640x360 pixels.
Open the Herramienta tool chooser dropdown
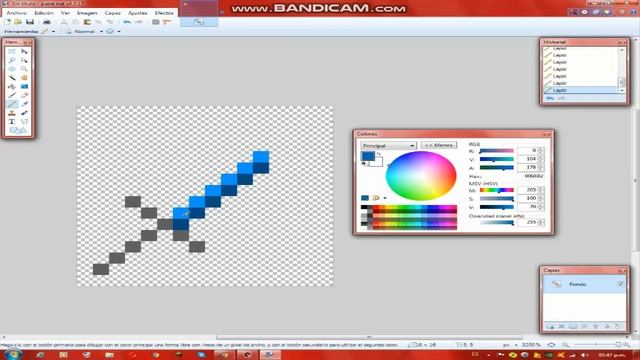coord(53,31)
